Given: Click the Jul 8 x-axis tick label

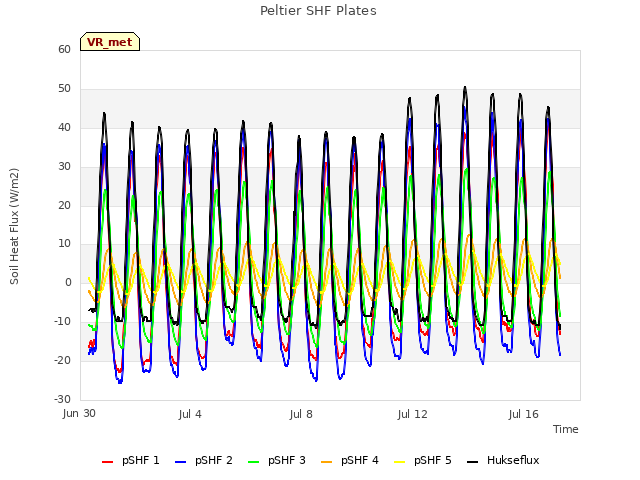Looking at the screenshot, I should click(x=301, y=415).
